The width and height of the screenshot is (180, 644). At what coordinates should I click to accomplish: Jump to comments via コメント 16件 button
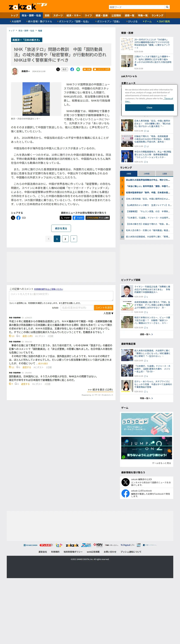click(102, 69)
